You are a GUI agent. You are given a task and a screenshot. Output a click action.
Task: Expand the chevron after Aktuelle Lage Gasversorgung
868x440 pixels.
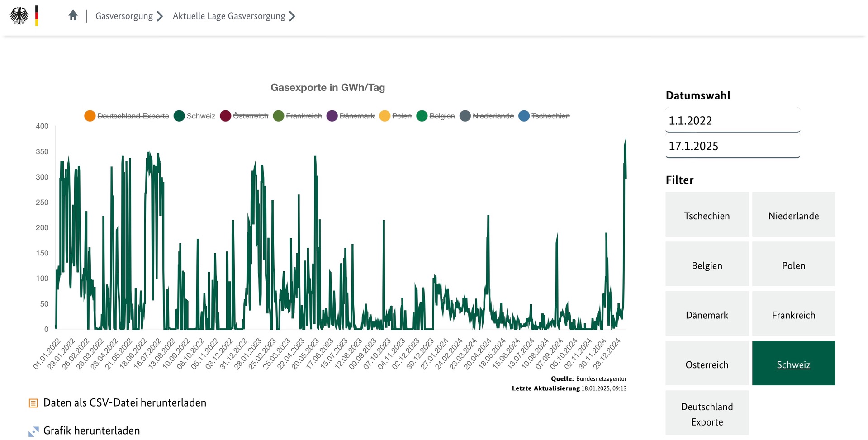coord(292,16)
